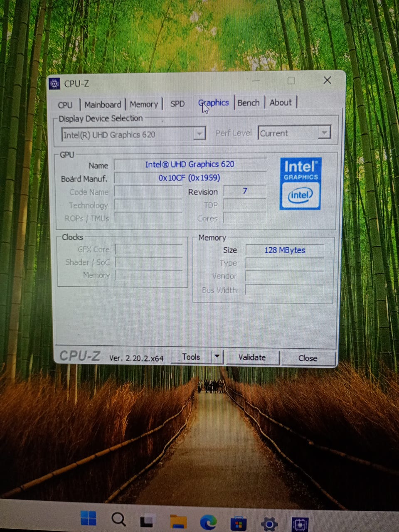Open taskbar Search magnifier

tap(119, 520)
